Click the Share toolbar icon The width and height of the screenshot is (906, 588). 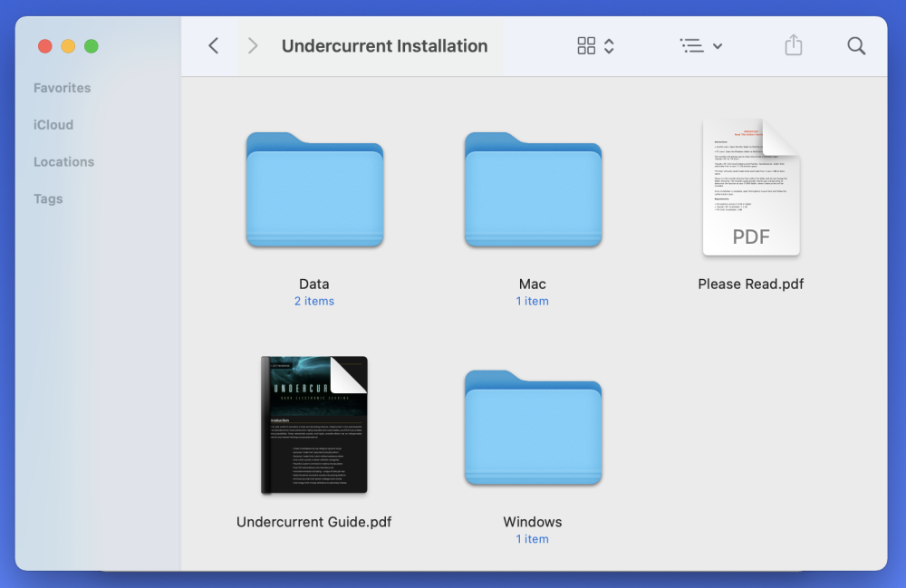click(x=794, y=45)
